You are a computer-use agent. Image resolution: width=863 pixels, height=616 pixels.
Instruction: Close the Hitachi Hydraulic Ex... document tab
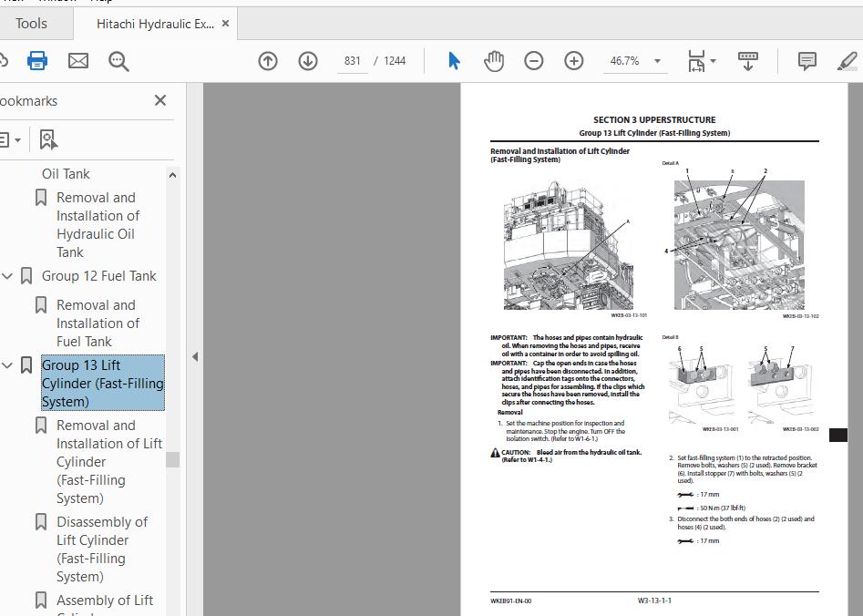226,24
